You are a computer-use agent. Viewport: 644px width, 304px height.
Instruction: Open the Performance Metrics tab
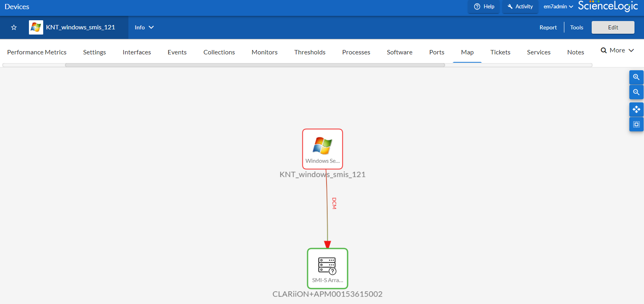click(x=37, y=52)
